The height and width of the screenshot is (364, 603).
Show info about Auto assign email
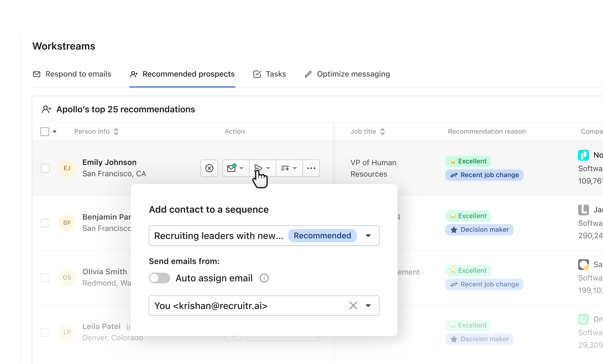click(264, 278)
